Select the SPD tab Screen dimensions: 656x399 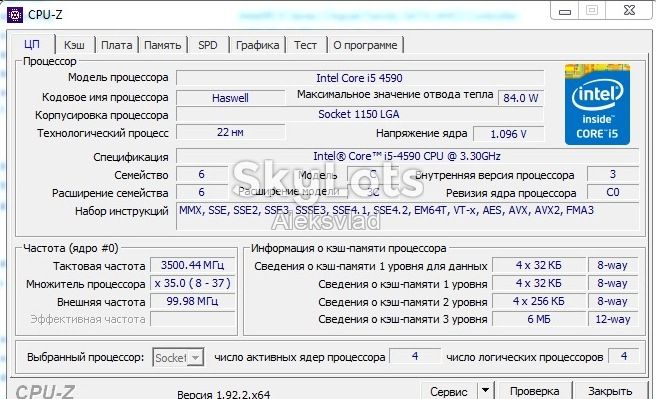[208, 45]
